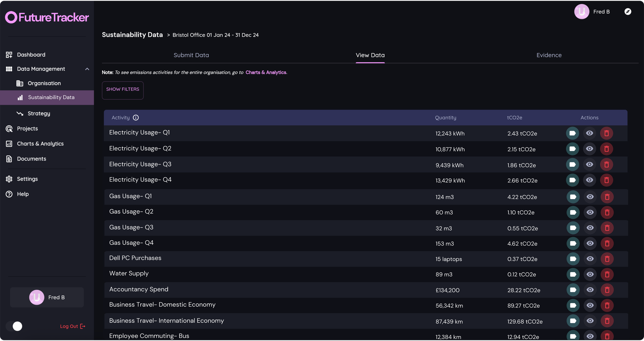This screenshot has width=644, height=341.
Task: Delete the Electricity Usage- Q1 entry
Action: (606, 133)
